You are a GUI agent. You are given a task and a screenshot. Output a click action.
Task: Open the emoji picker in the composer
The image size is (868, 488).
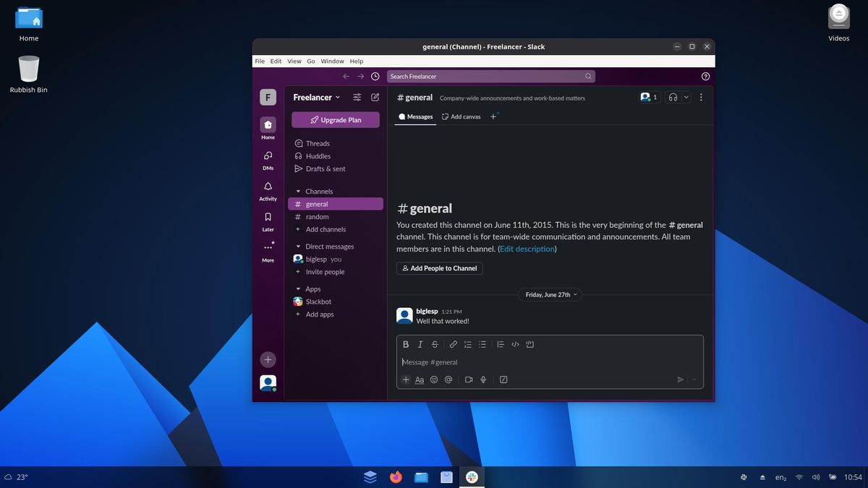tap(434, 379)
